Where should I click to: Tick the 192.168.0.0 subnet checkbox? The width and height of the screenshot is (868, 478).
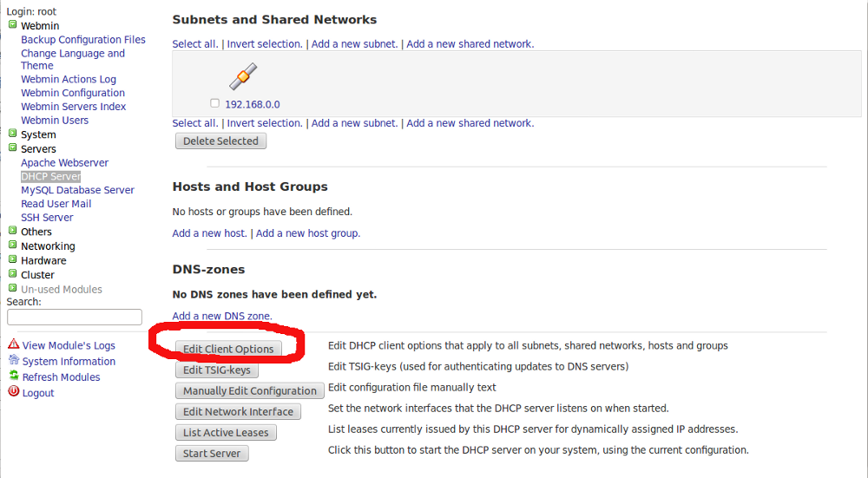click(x=214, y=103)
